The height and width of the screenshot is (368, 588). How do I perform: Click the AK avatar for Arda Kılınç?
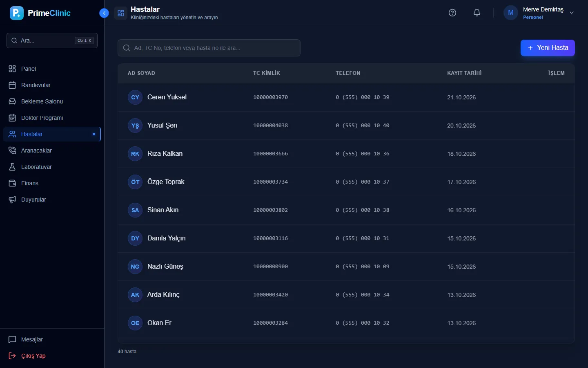135,295
